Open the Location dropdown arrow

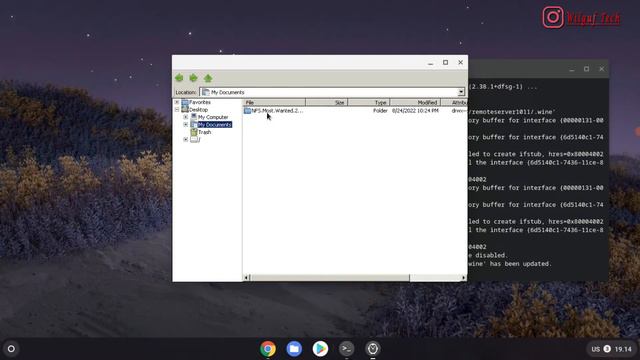(461, 92)
